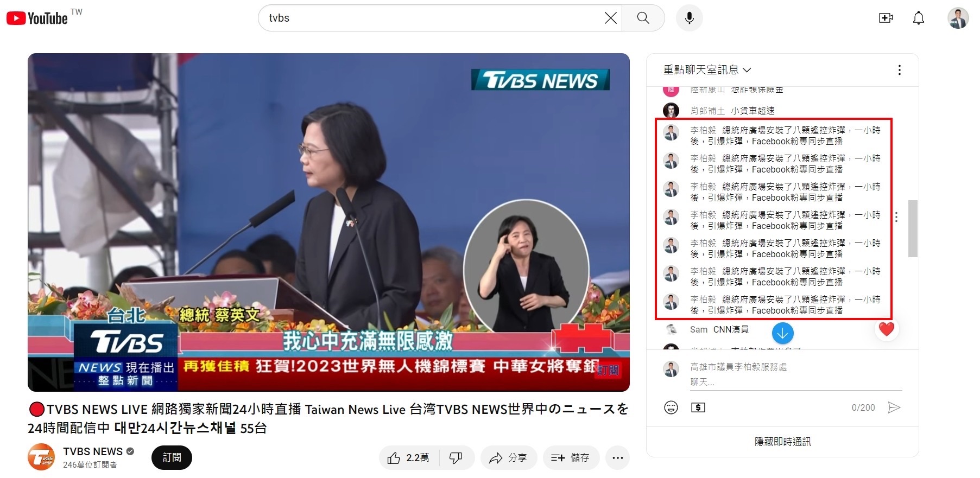980x478 pixels.
Task: Click 高雄市議員李柏毅服務處 chat author name
Action: [x=738, y=367]
